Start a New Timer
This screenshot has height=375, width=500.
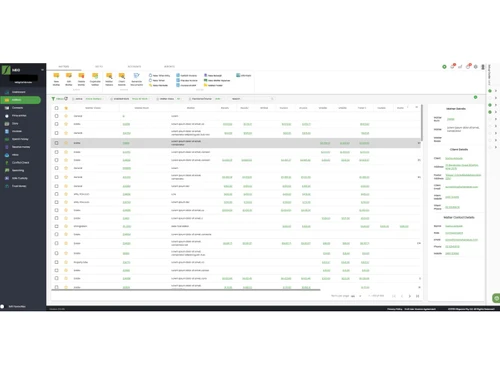coord(157,80)
